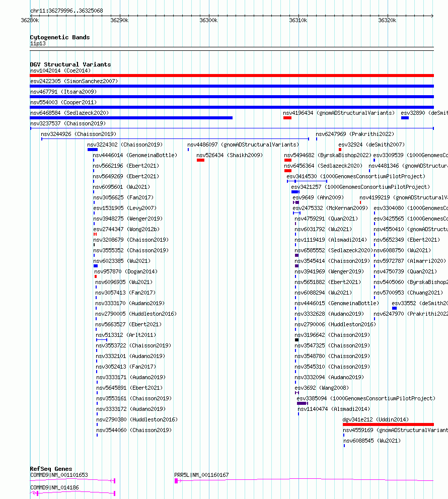This screenshot has height=499, width=448.
Task: Open label nsv3244926 (Chaisson2019)
Action: [79, 134]
